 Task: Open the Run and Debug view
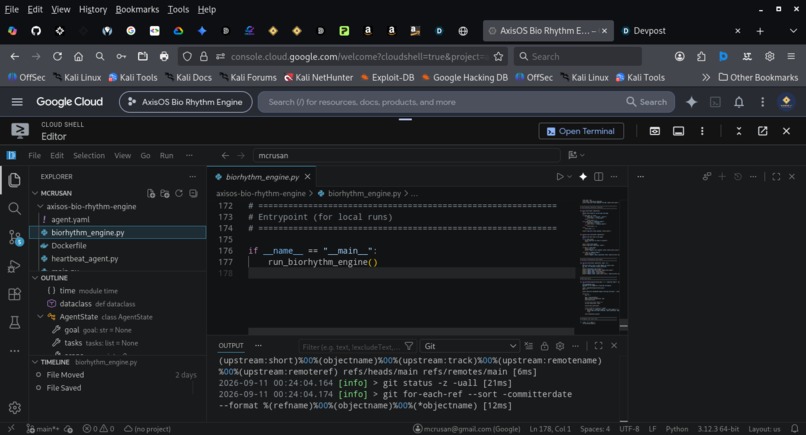click(14, 266)
